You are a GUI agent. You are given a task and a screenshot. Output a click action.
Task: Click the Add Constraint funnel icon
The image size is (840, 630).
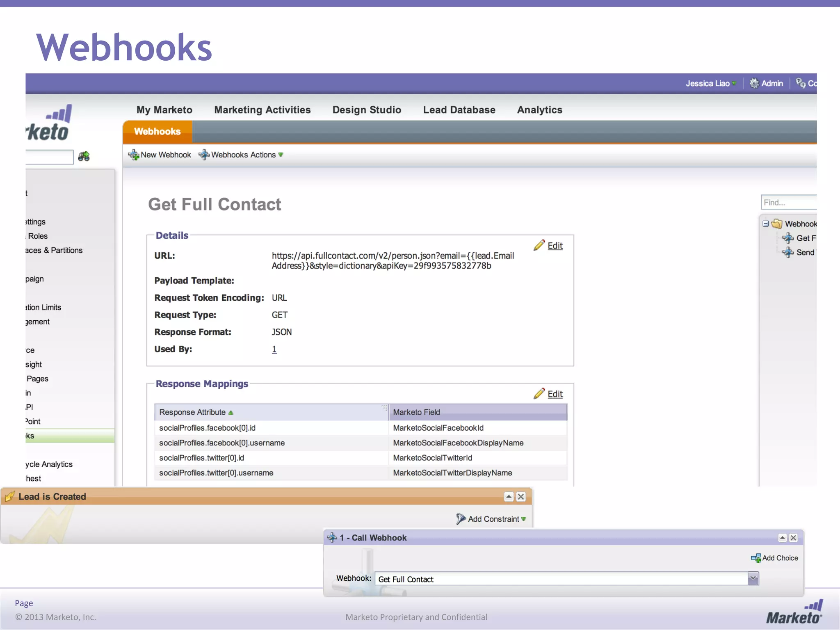tap(461, 519)
